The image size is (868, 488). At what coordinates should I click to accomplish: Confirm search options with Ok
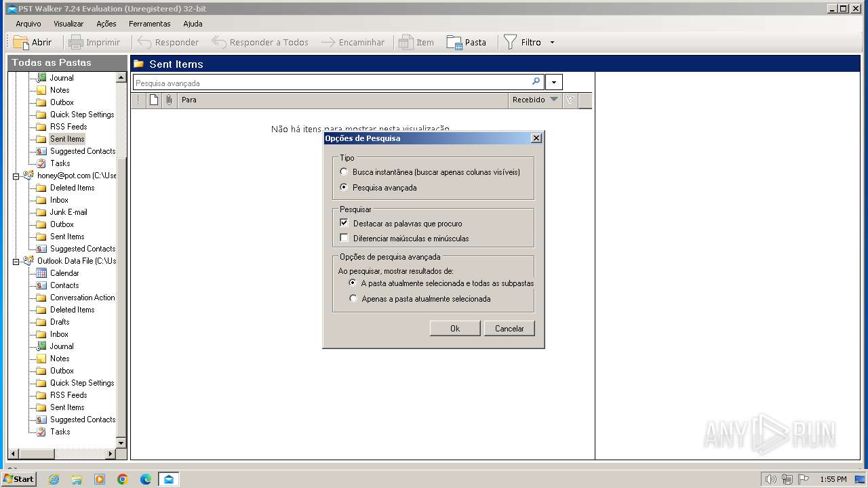click(455, 328)
